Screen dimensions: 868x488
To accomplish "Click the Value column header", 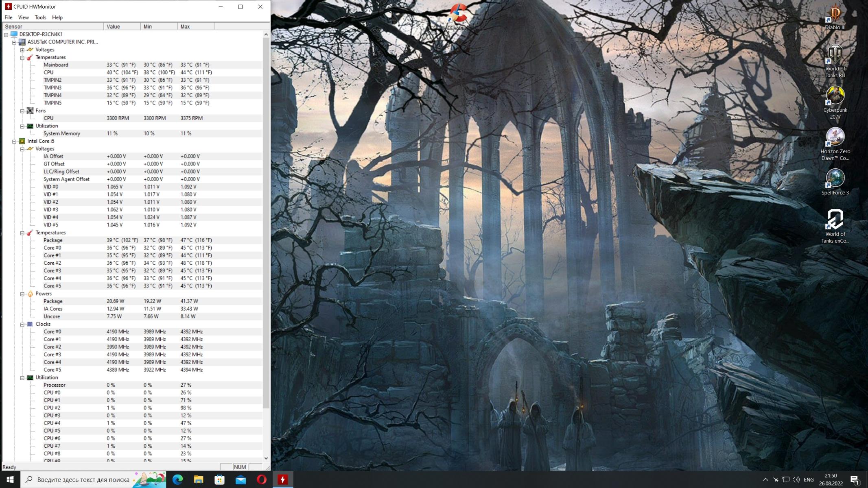I will coord(122,26).
